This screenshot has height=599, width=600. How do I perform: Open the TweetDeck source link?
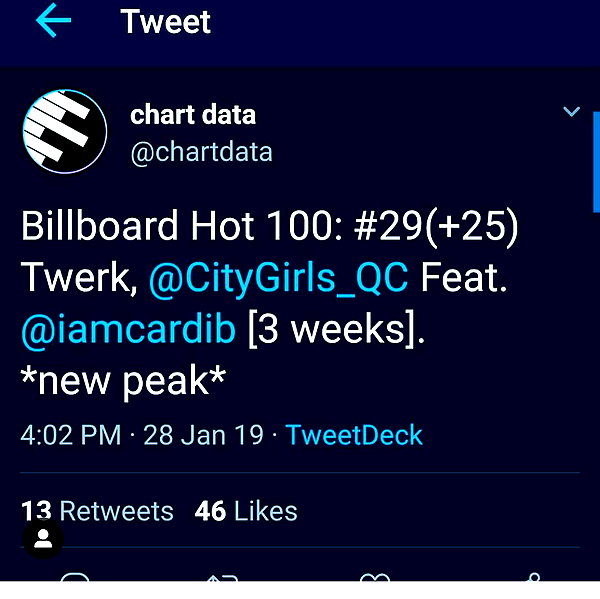pyautogui.click(x=354, y=435)
